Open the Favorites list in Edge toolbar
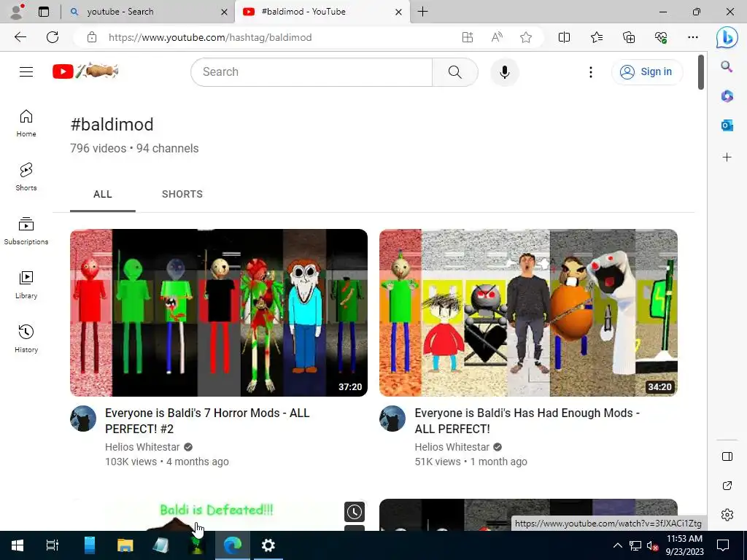Image resolution: width=747 pixels, height=560 pixels. tap(597, 37)
